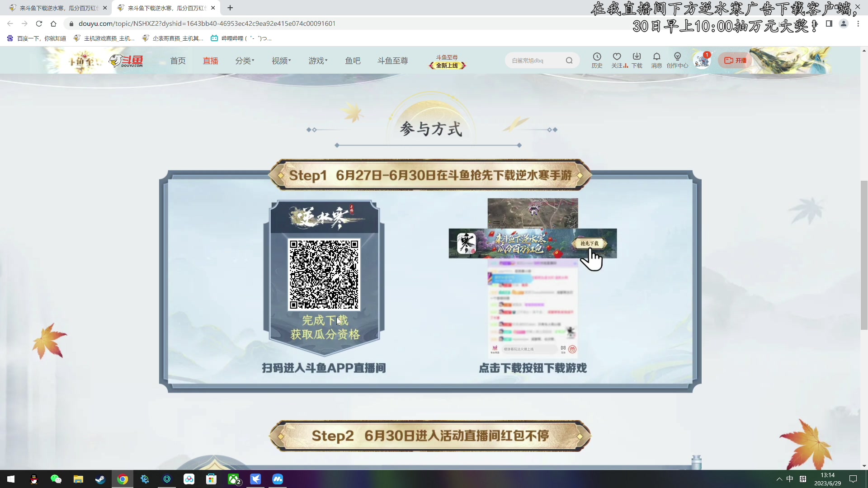The width and height of the screenshot is (868, 488).
Task: Expand the 分类 dropdown menu
Action: [x=245, y=61]
